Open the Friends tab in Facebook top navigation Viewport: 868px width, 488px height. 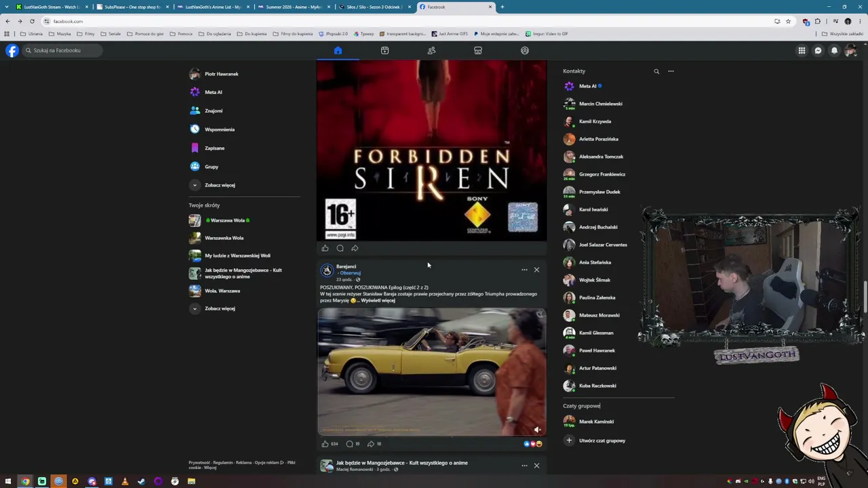[431, 50]
